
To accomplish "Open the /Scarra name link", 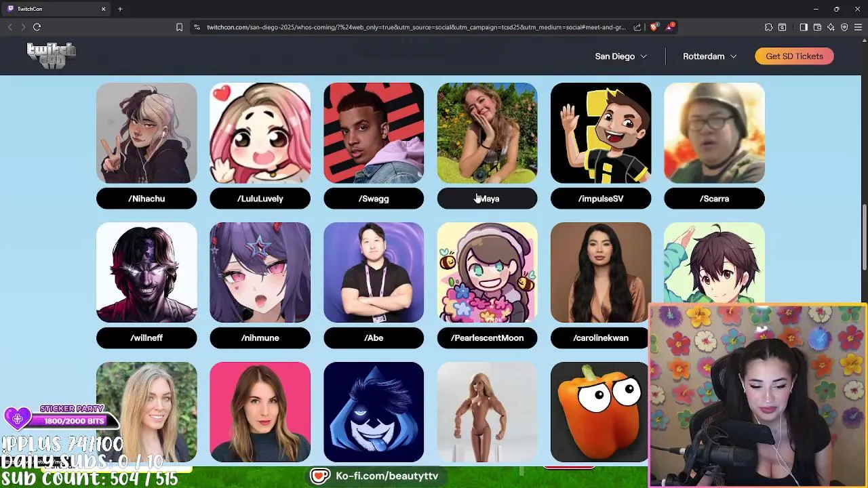I will pyautogui.click(x=714, y=199).
